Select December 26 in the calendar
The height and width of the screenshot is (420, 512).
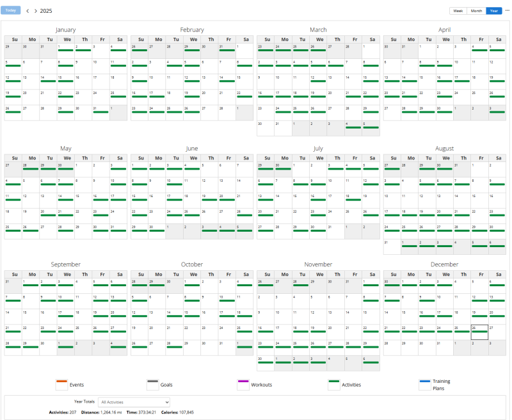click(x=479, y=332)
